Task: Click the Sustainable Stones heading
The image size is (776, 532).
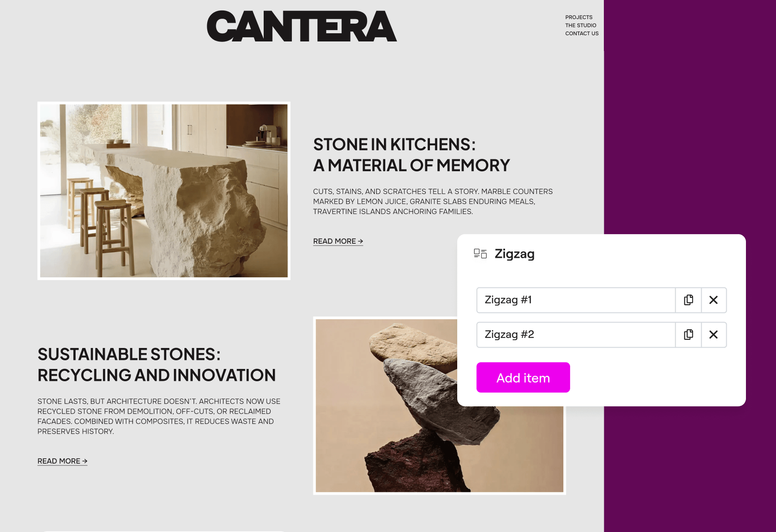Action: pos(157,365)
